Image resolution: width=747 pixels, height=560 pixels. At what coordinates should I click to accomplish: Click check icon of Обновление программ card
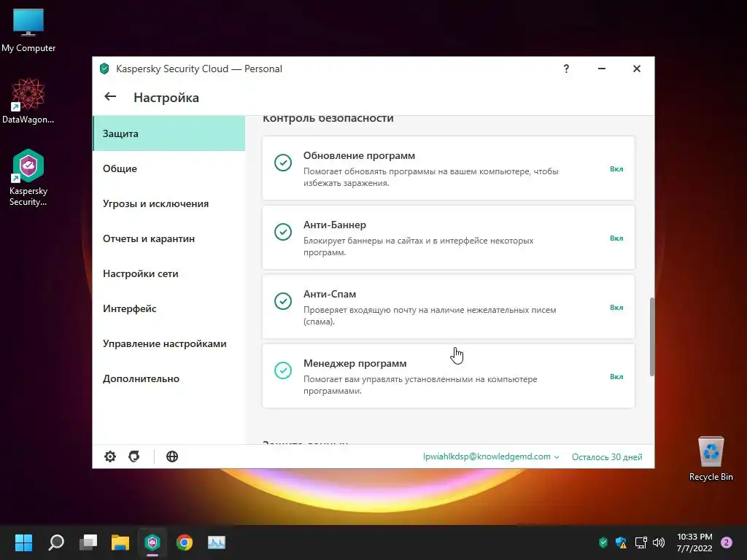(x=283, y=163)
